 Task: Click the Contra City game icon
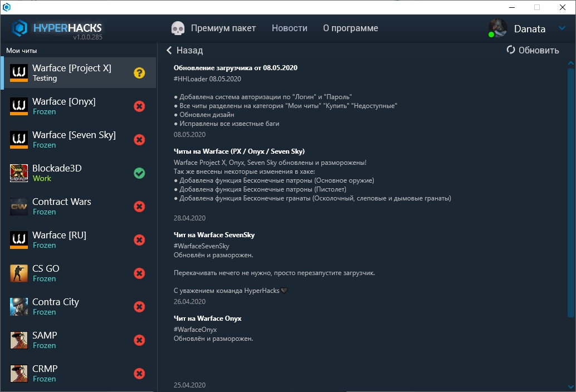pos(19,307)
